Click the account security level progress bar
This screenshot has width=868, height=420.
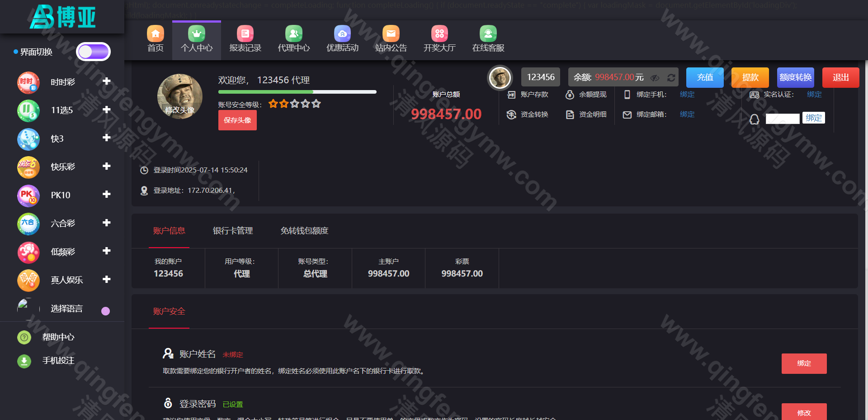point(297,92)
